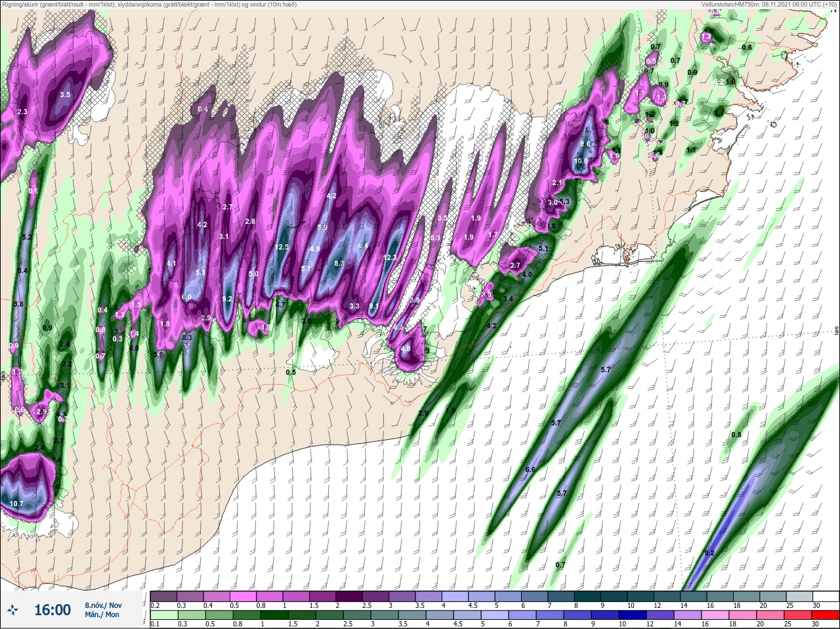Viewport: 840px width, 629px height.
Task: Click the 6.6 value in the offshore rainband
Action: pos(530,469)
